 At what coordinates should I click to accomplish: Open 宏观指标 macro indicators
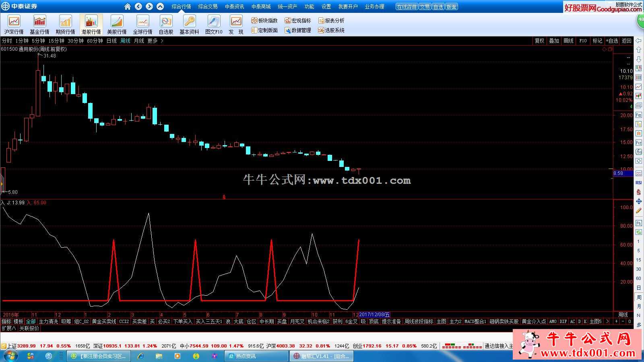(x=298, y=21)
